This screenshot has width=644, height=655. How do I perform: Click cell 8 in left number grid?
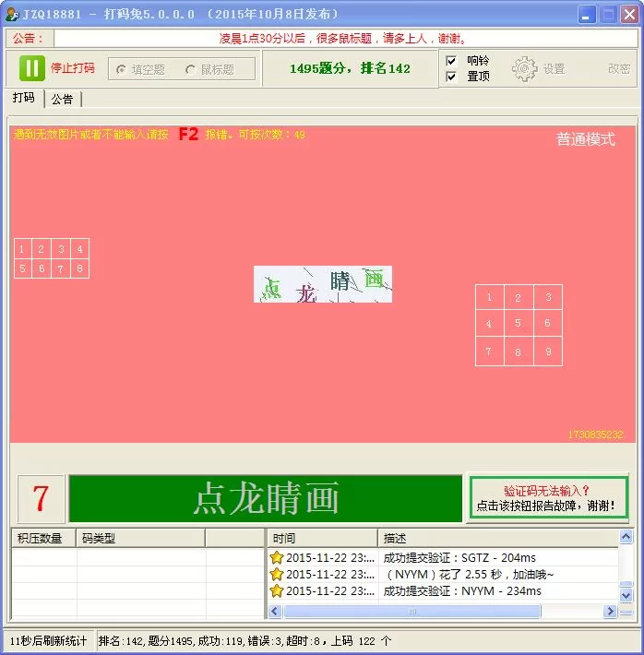pyautogui.click(x=80, y=268)
